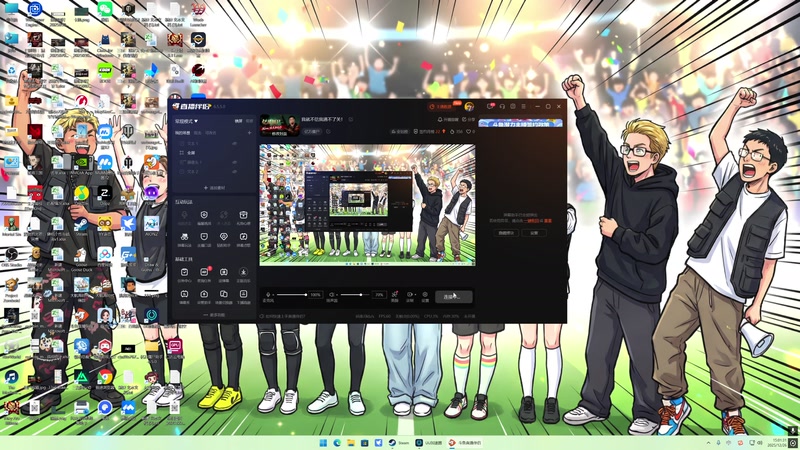Image resolution: width=800 pixels, height=450 pixels.
Task: Open the binoculars interaction icon
Action: tap(184, 237)
